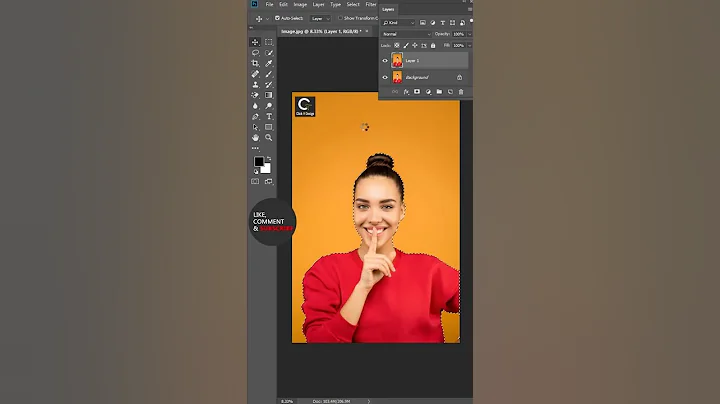This screenshot has width=720, height=404.
Task: Hide Layer 1 with eye icon
Action: (385, 61)
